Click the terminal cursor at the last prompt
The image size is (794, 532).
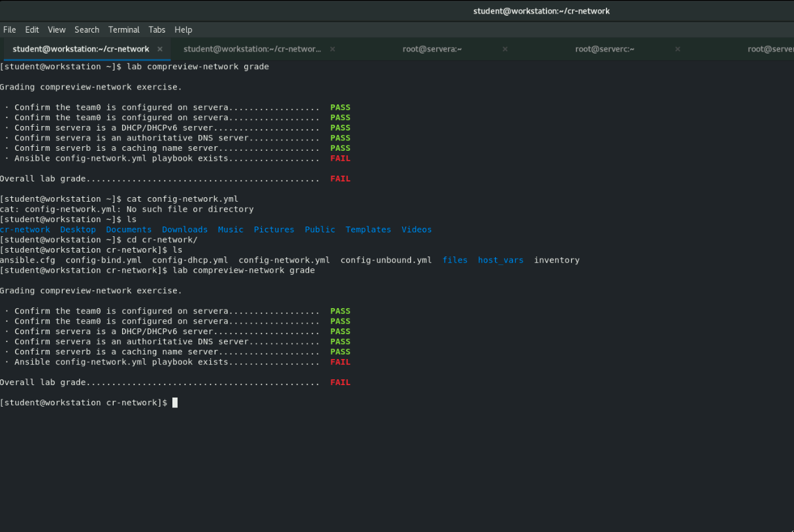tap(174, 403)
